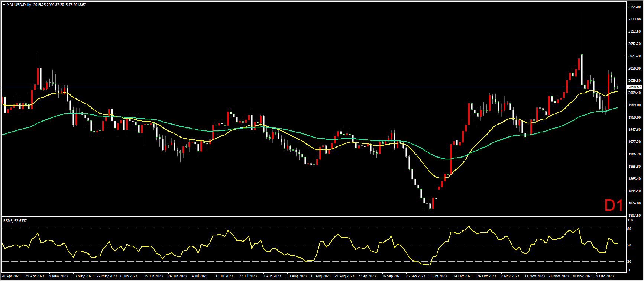Click the 24 Jun 2023 date label

point(177,277)
